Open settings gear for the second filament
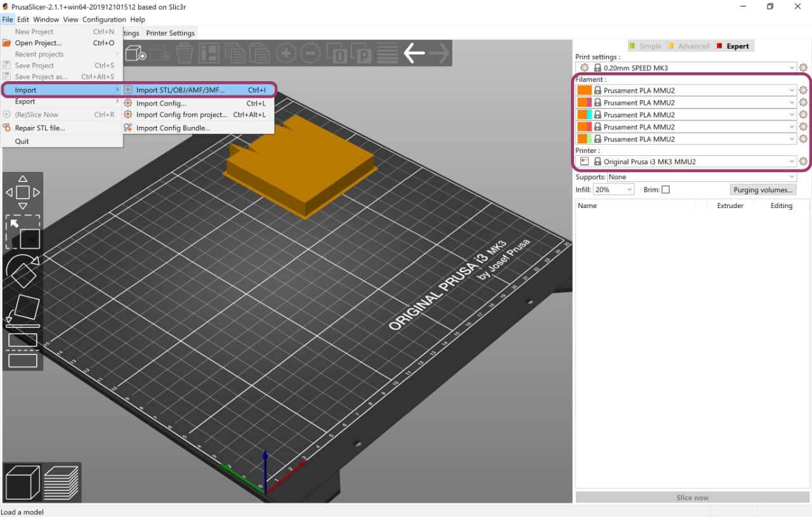 coord(803,103)
